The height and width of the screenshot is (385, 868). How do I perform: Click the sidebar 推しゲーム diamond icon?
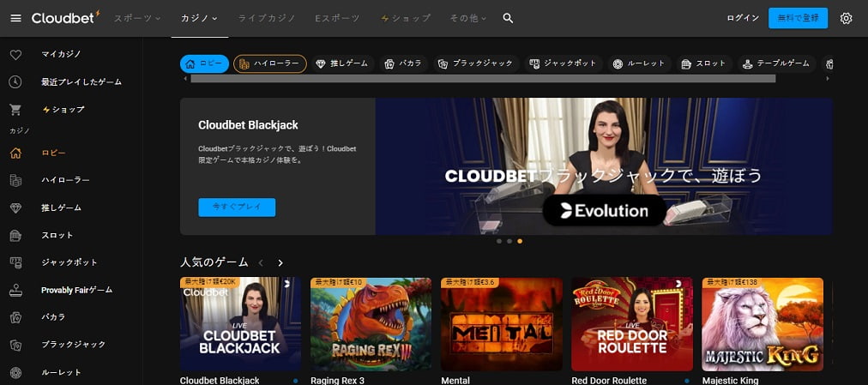pos(15,208)
